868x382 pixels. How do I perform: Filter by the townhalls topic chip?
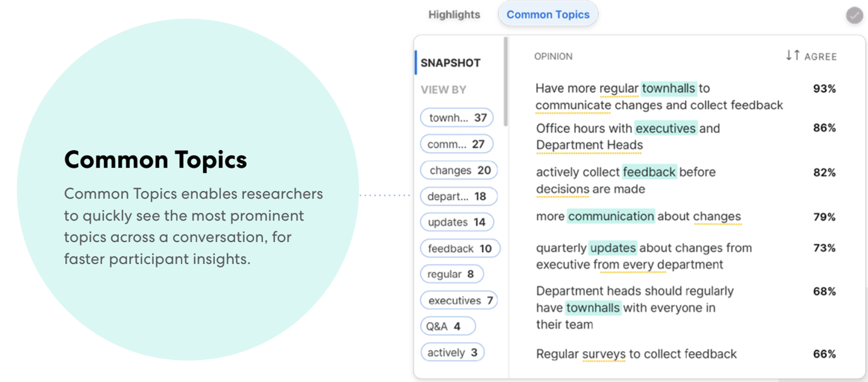click(x=457, y=118)
